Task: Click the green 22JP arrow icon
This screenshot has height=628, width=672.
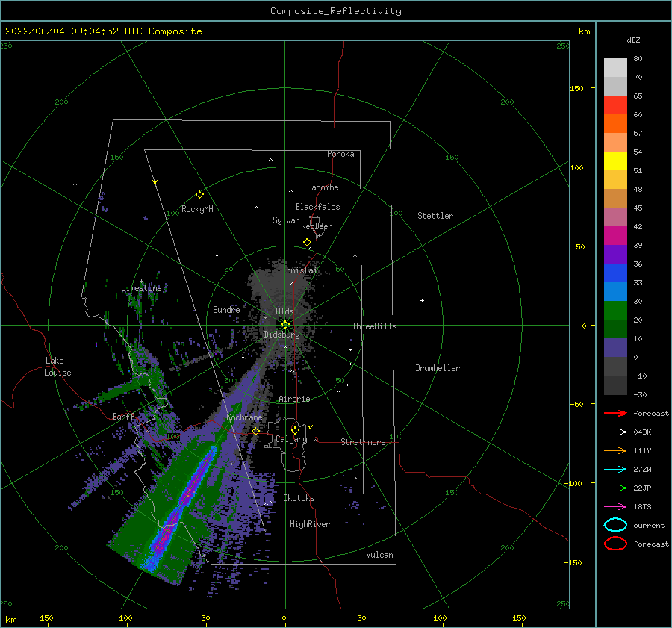Action: (615, 488)
